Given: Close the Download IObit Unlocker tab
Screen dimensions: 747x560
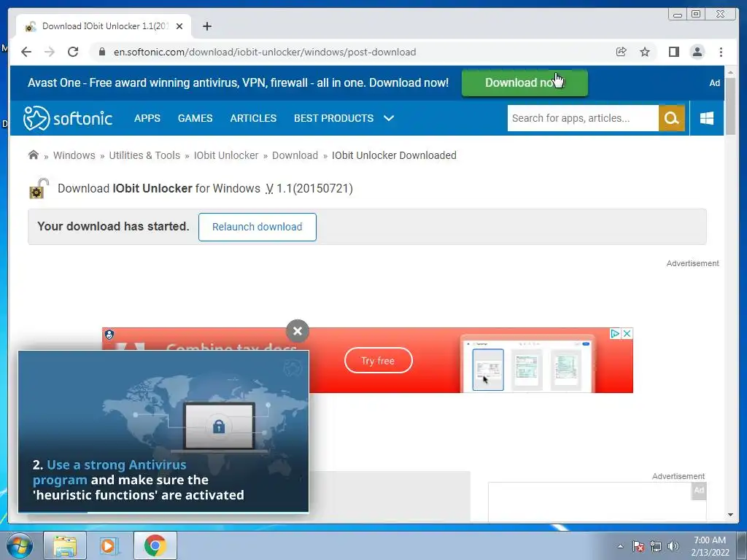Looking at the screenshot, I should 179,26.
